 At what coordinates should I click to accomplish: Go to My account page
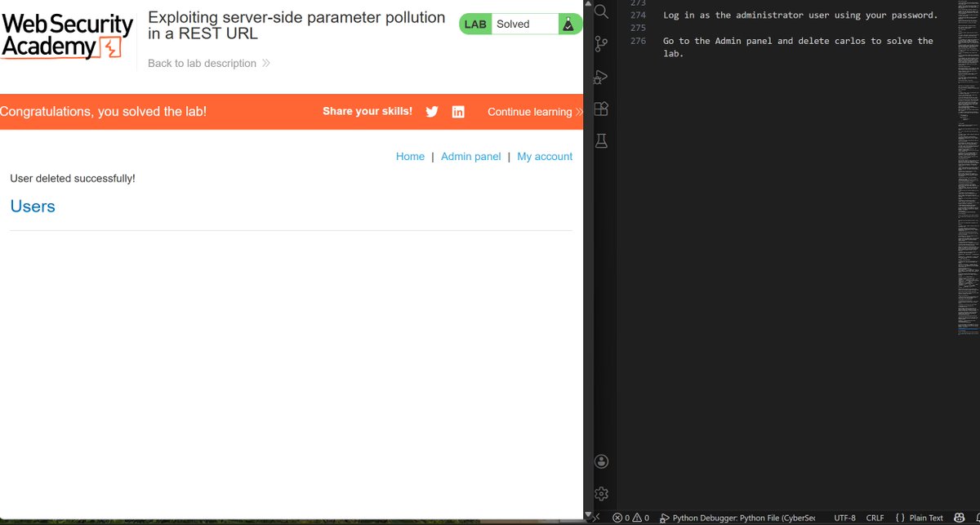pos(544,156)
